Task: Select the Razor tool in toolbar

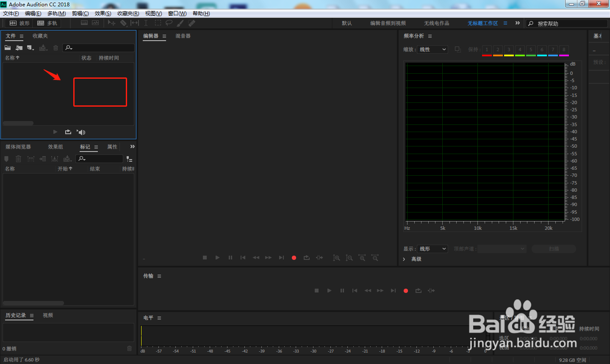Action: pos(123,23)
